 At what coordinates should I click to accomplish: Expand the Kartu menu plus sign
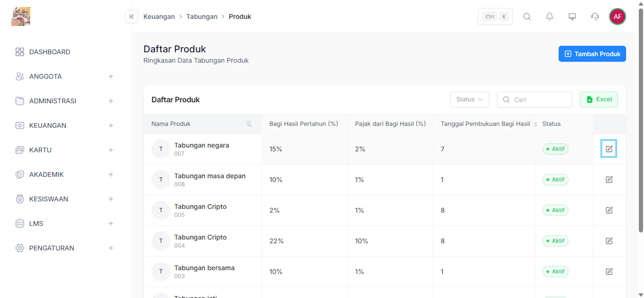[x=111, y=150]
